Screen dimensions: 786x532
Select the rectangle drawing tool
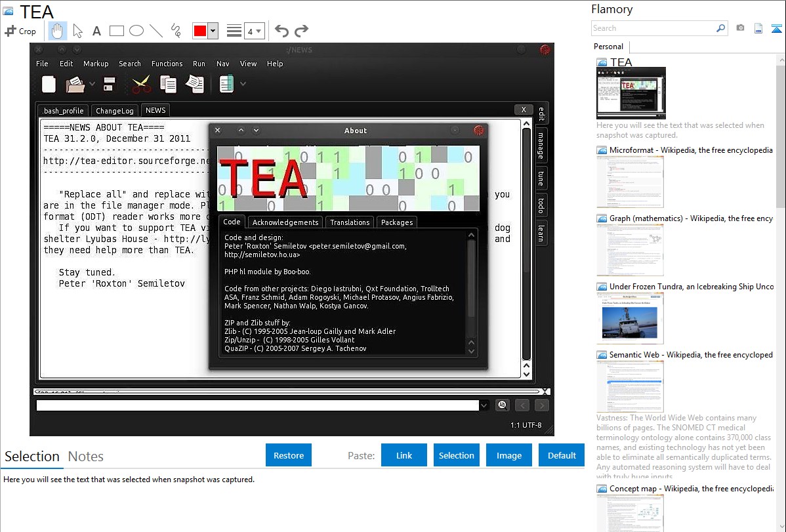tap(116, 31)
